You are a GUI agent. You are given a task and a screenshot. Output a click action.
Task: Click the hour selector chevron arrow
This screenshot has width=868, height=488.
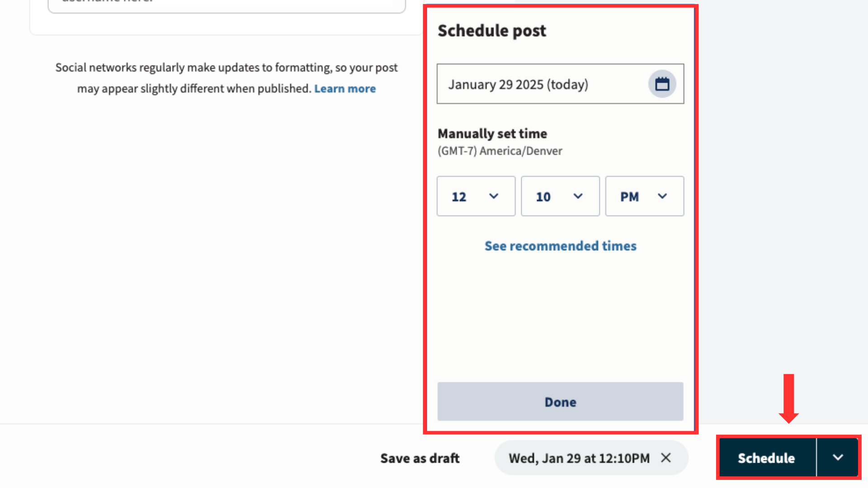[x=494, y=196]
